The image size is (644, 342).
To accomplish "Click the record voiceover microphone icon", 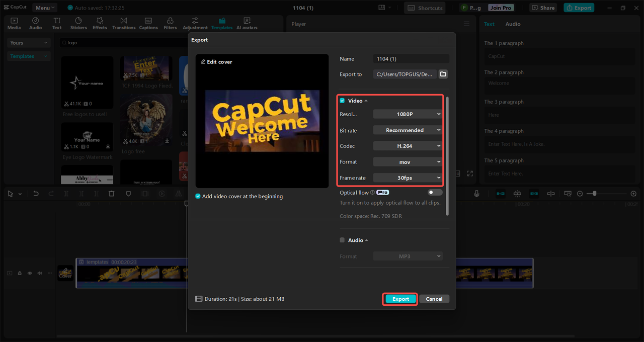I will tap(476, 194).
